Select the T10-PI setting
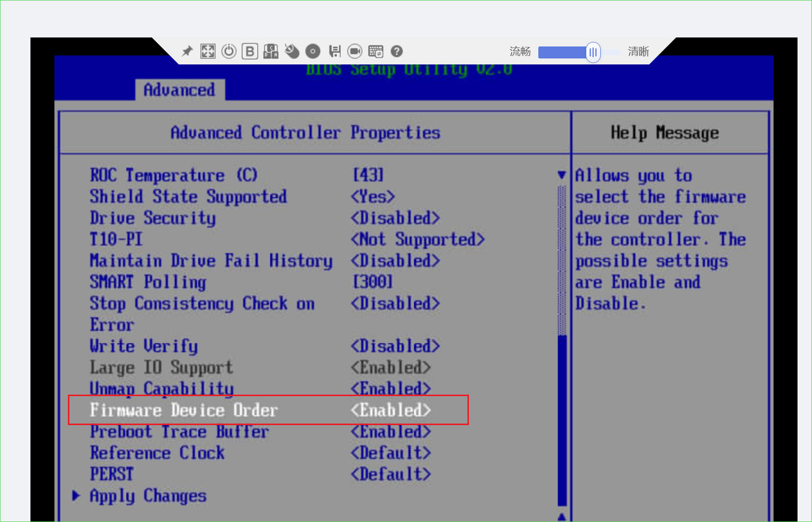 click(x=116, y=239)
